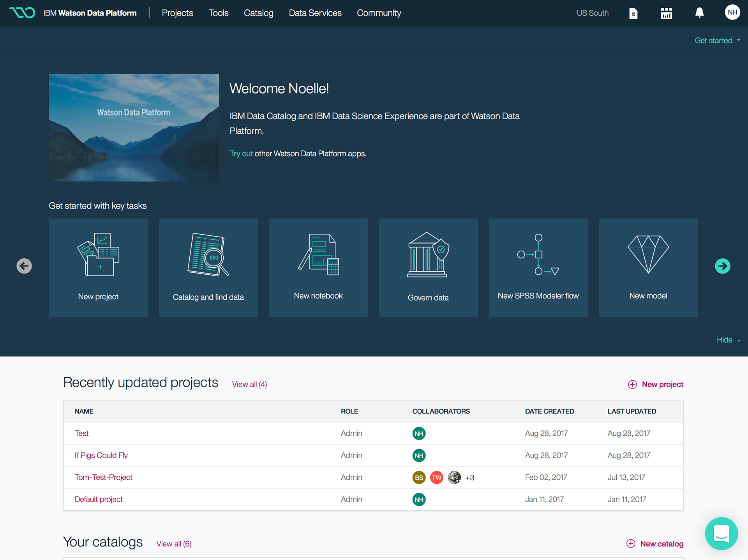Click the right carousel arrow

pyautogui.click(x=723, y=266)
